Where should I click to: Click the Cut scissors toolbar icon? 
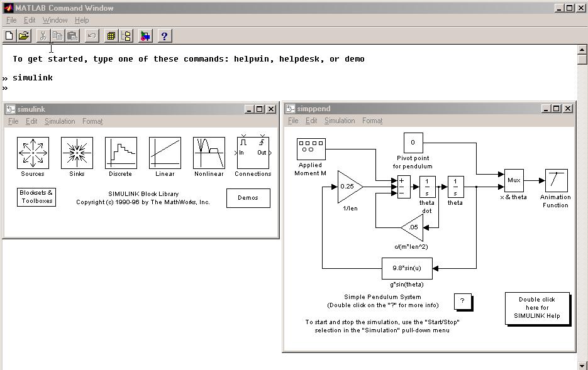(43, 36)
